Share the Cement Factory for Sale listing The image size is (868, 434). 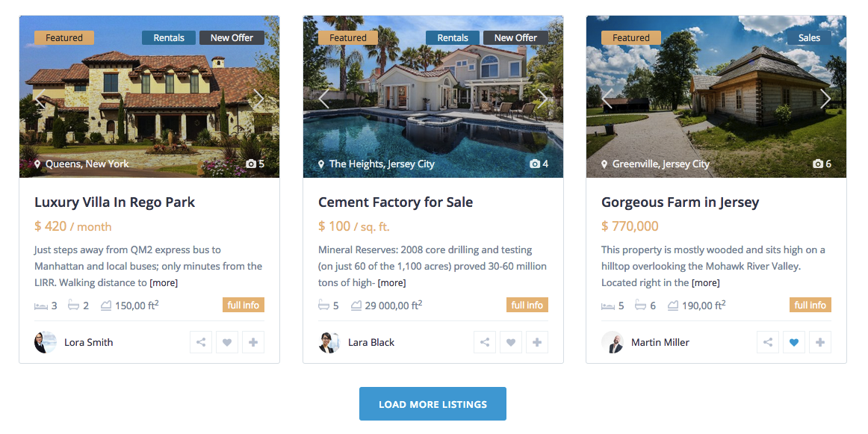click(x=484, y=342)
